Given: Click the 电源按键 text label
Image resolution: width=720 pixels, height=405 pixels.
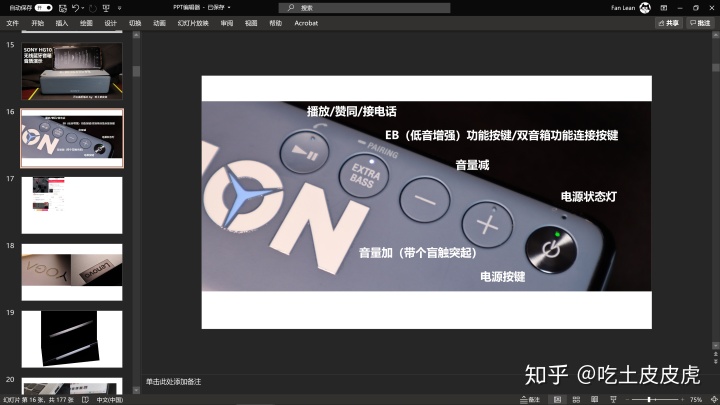Looking at the screenshot, I should 502,277.
